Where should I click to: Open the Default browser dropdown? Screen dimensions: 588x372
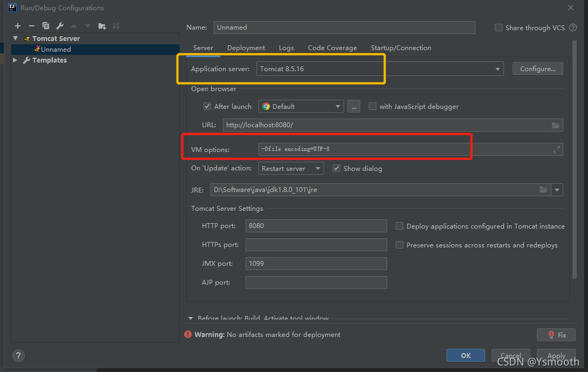(x=301, y=106)
